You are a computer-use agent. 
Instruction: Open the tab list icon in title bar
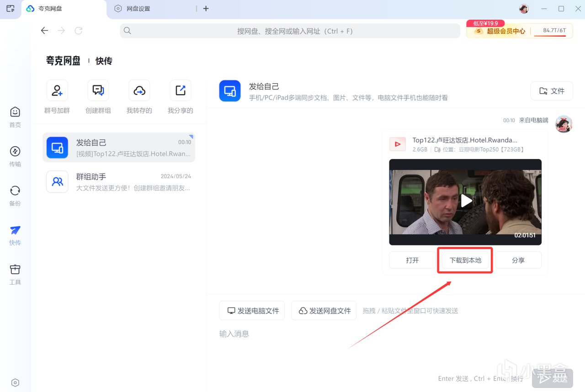click(11, 9)
